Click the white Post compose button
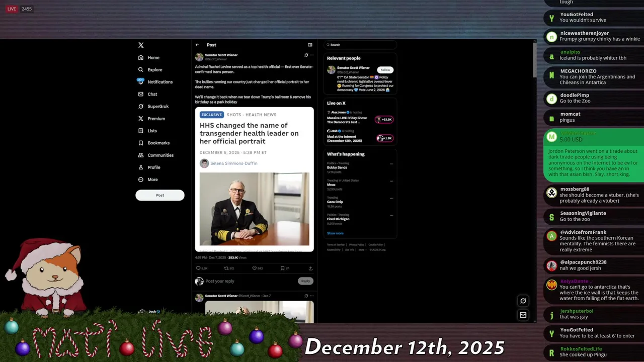 [x=160, y=195]
